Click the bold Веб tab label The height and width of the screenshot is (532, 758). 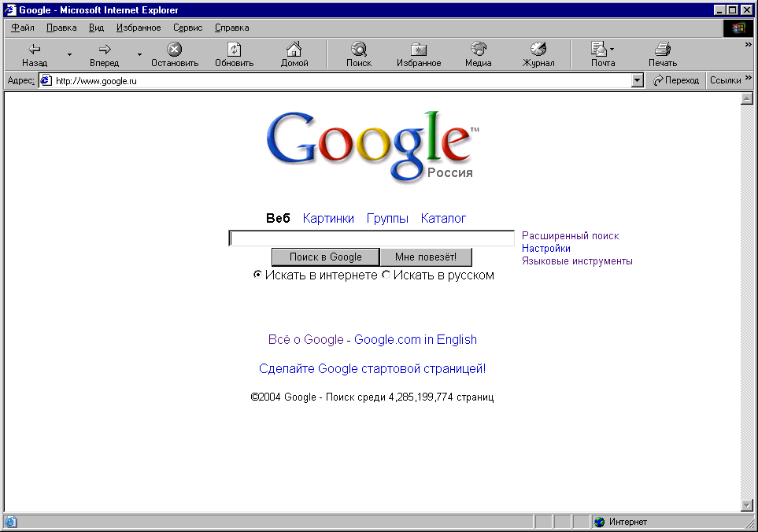point(278,219)
